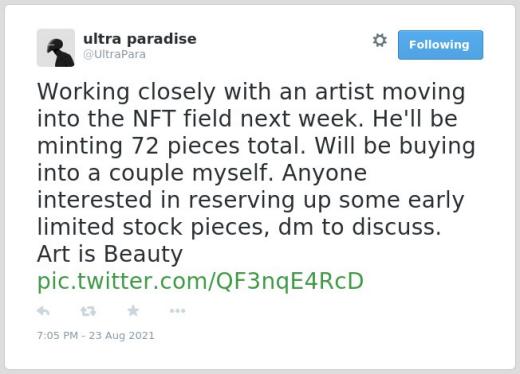Open the ultra paradise display name

[140, 39]
